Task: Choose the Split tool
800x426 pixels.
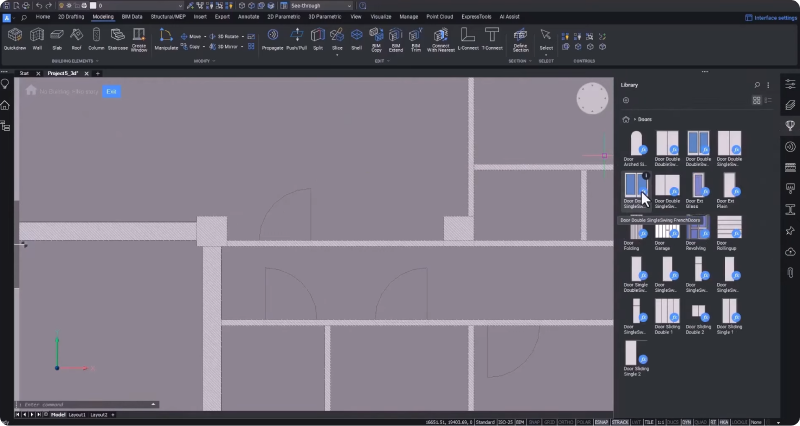Action: tap(318, 39)
